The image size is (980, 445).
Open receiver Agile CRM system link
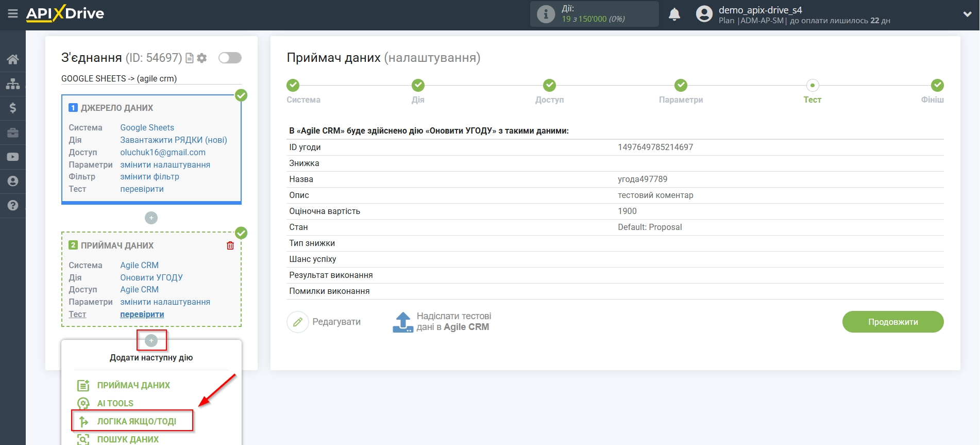click(139, 265)
